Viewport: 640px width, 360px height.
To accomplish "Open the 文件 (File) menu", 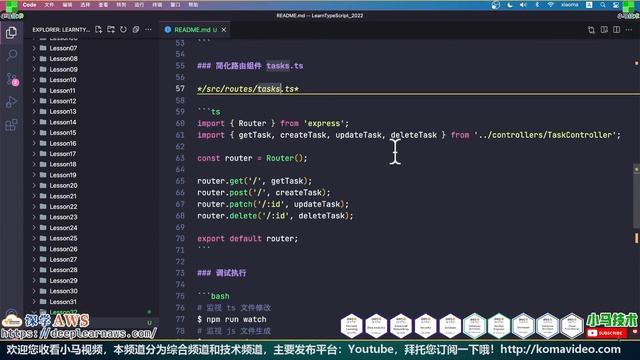I will point(49,5).
